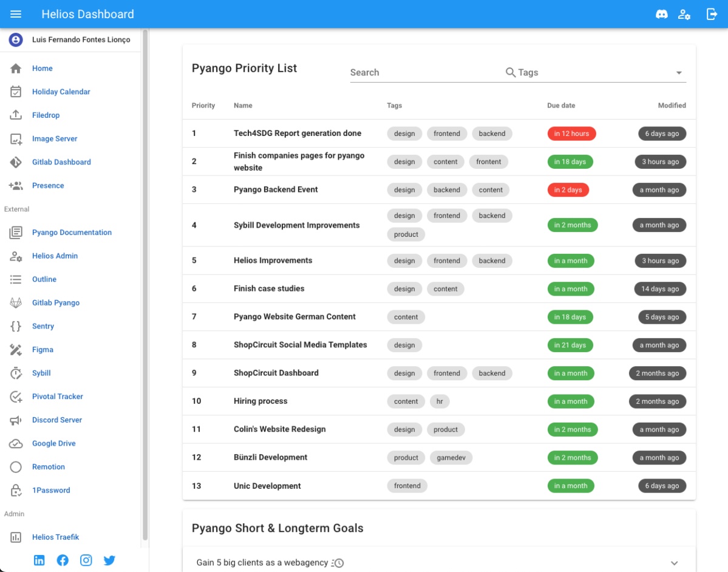Screen dimensions: 728x572
Task: Click the Home house icon
Action: tap(16, 69)
